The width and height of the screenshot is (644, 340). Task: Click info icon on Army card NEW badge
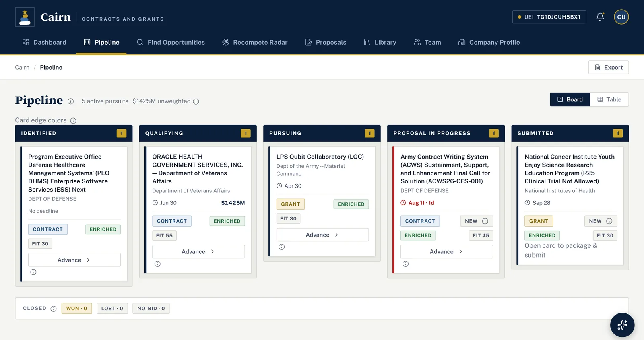485,221
